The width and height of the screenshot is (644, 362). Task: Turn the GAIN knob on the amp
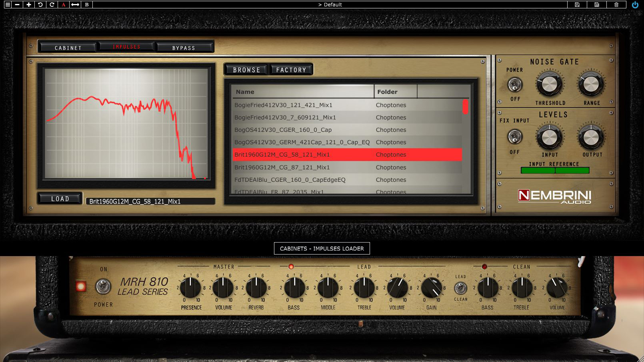tap(431, 288)
